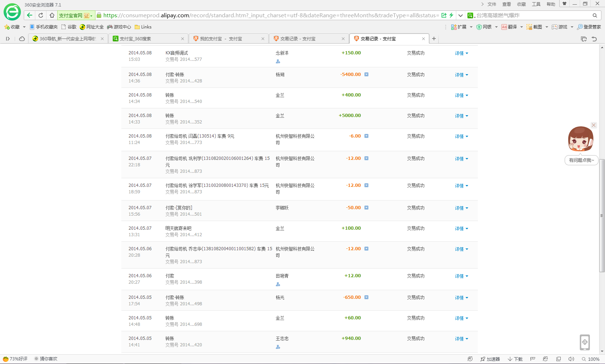Viewport: 605px width, 364px height.
Task: Go to the browser home page icon
Action: 52,15
